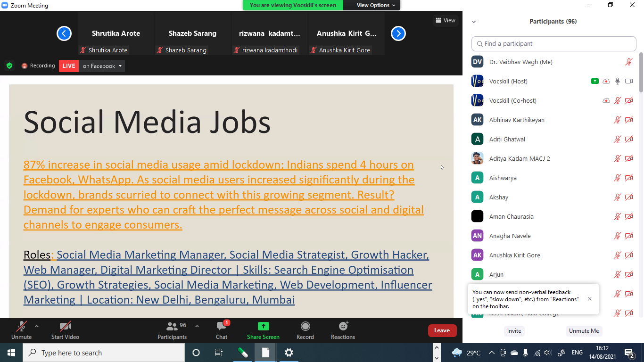The height and width of the screenshot is (362, 644).
Task: Click the video-off icon for Arjun
Action: [629, 275]
